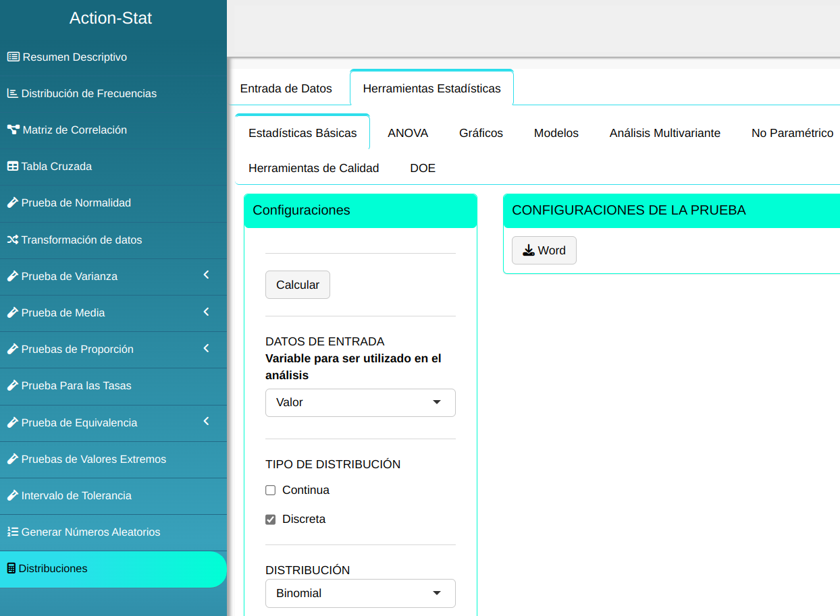Viewport: 840px width, 616px height.
Task: Click the Distribución de Frecuencias chart icon
Action: [12, 94]
